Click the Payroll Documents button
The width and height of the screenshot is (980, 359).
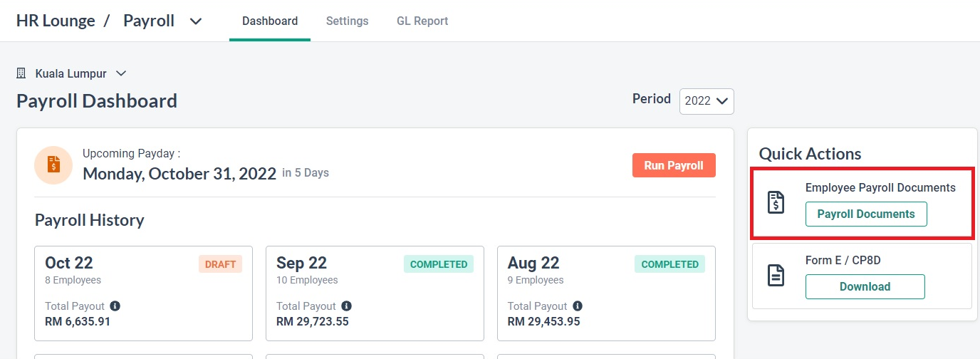click(x=866, y=214)
